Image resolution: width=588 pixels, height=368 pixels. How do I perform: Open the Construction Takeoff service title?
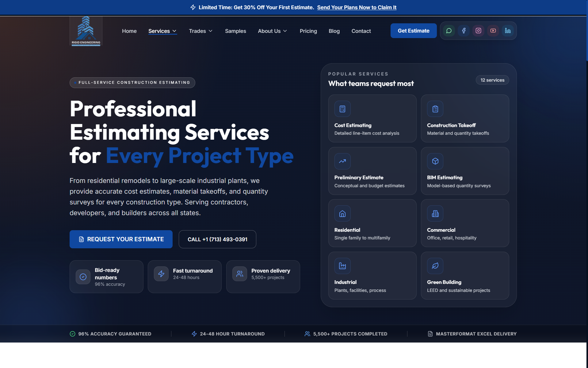click(451, 125)
